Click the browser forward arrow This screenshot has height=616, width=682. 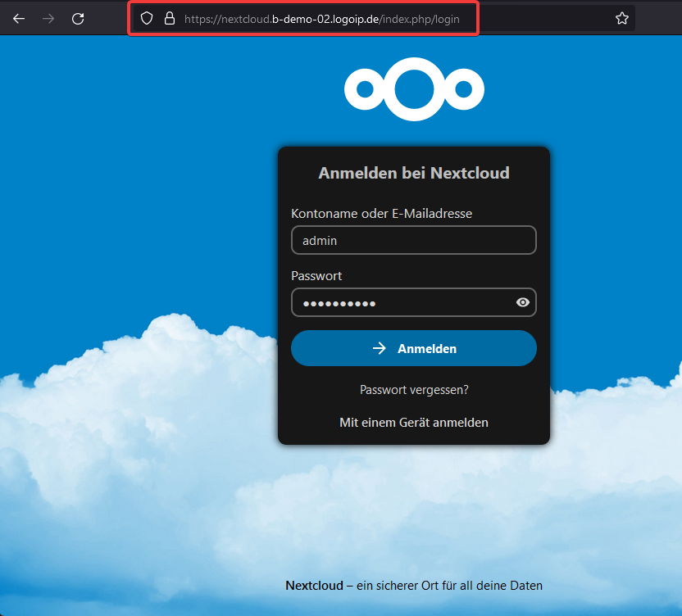coord(48,19)
